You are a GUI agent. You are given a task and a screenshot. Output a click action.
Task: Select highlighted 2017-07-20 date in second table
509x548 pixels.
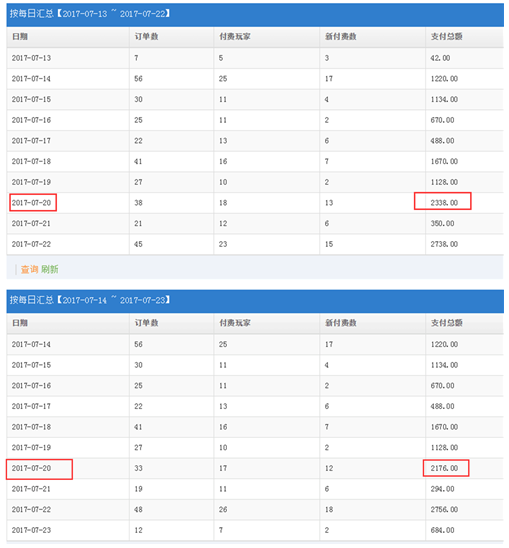[x=39, y=469]
